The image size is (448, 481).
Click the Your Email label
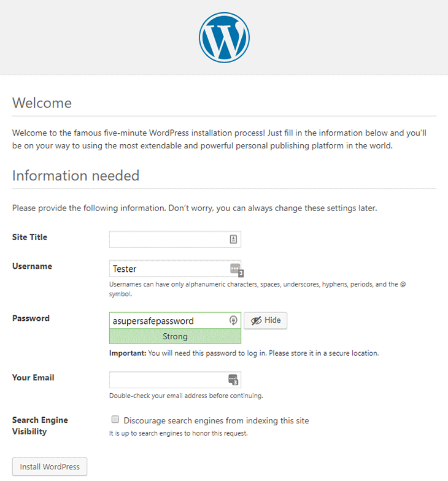click(33, 378)
